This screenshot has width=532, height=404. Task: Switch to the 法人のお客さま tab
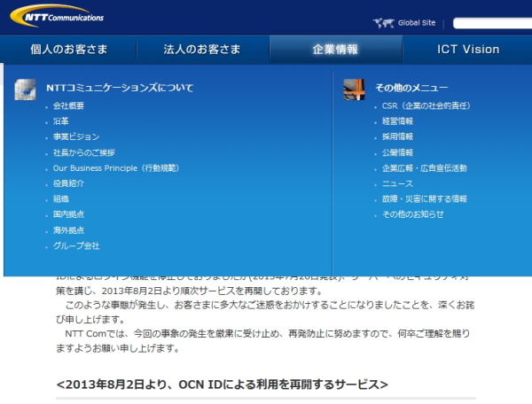click(201, 50)
